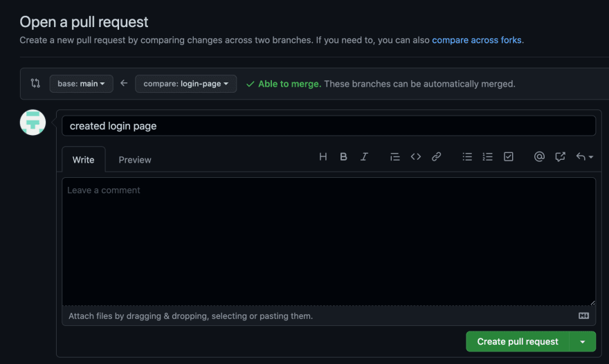The image size is (609, 364).
Task: Open the compare: login-page branch dropdown
Action: [x=185, y=84]
